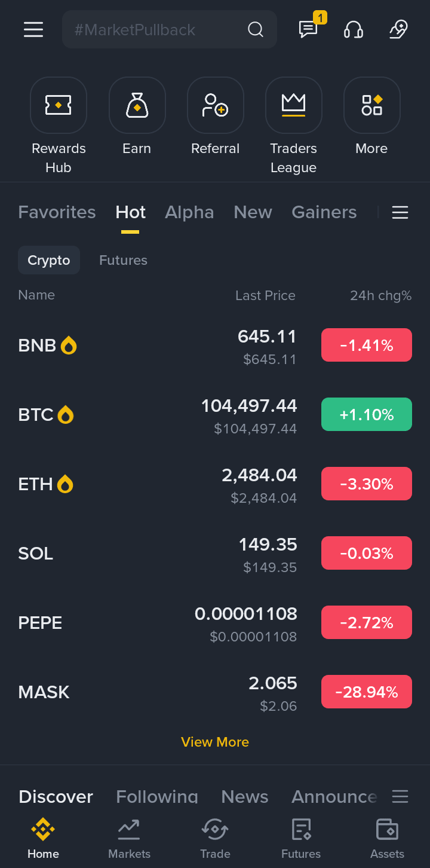Open the Earn money bag icon
Image resolution: width=430 pixels, height=868 pixels.
click(x=137, y=105)
